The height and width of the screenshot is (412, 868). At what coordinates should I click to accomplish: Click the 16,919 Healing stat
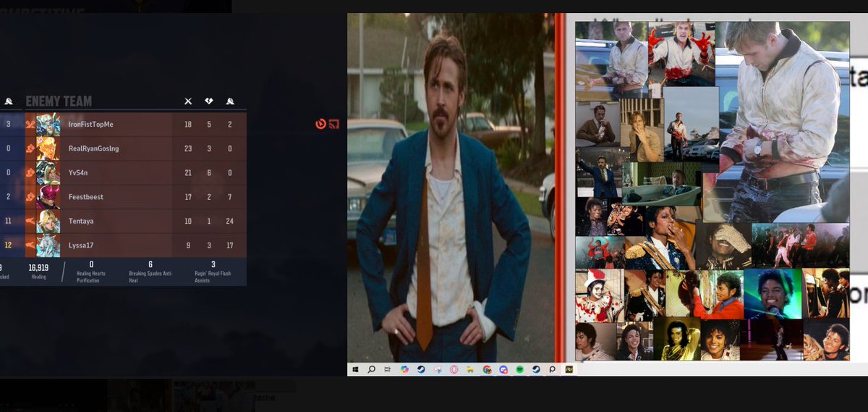38,271
